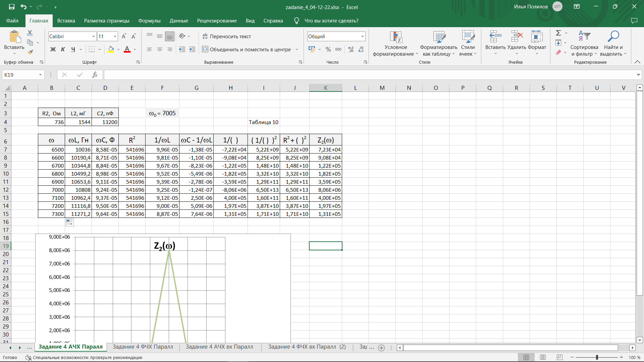
Task: Open Условное форматирование dropdown
Action: point(395,44)
